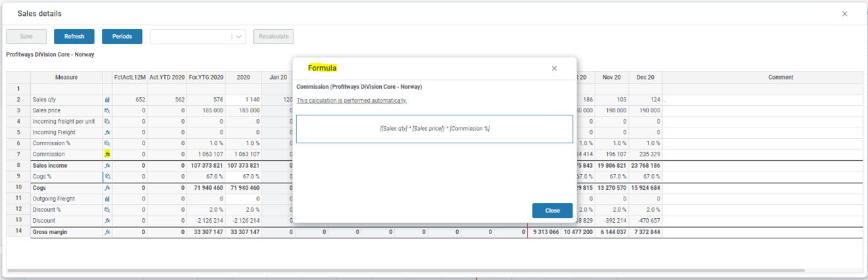
Task: Click the Dec 20 column header
Action: click(x=645, y=77)
